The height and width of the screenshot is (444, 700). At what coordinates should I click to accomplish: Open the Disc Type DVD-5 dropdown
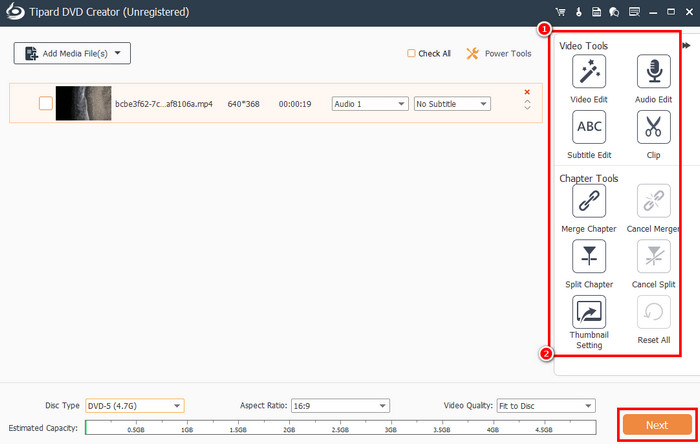point(135,406)
